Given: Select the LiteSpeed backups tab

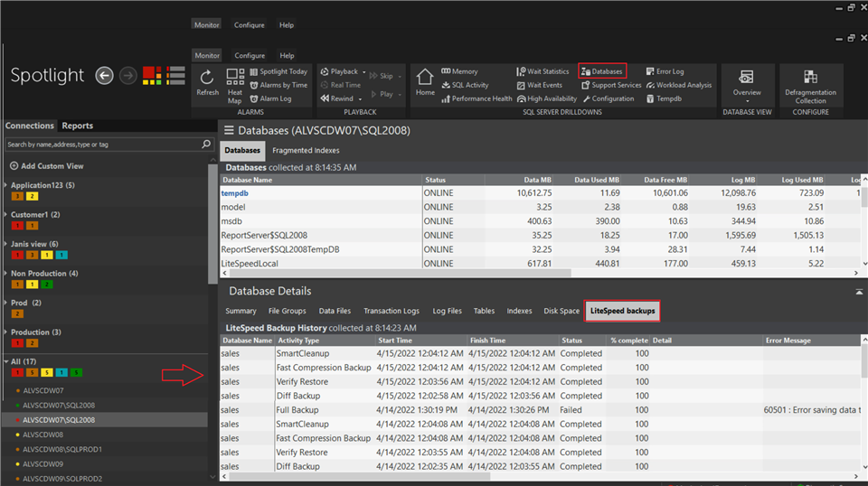Looking at the screenshot, I should tap(622, 311).
